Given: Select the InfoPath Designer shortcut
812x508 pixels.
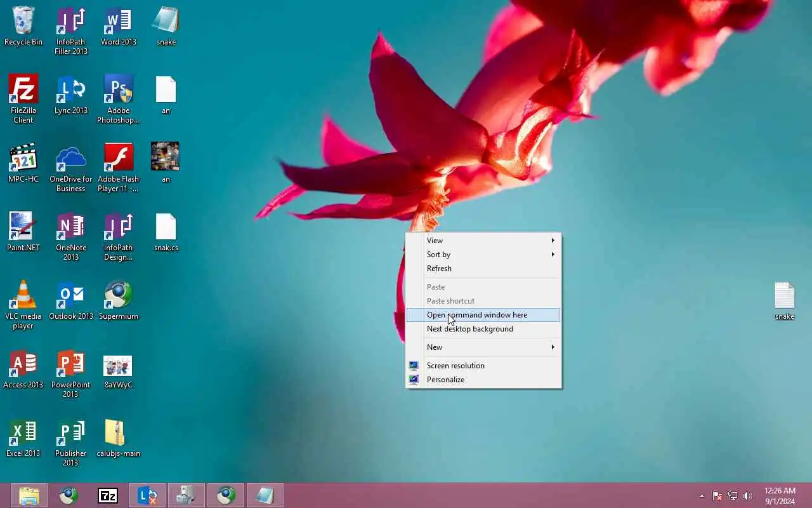Looking at the screenshot, I should pos(119,236).
